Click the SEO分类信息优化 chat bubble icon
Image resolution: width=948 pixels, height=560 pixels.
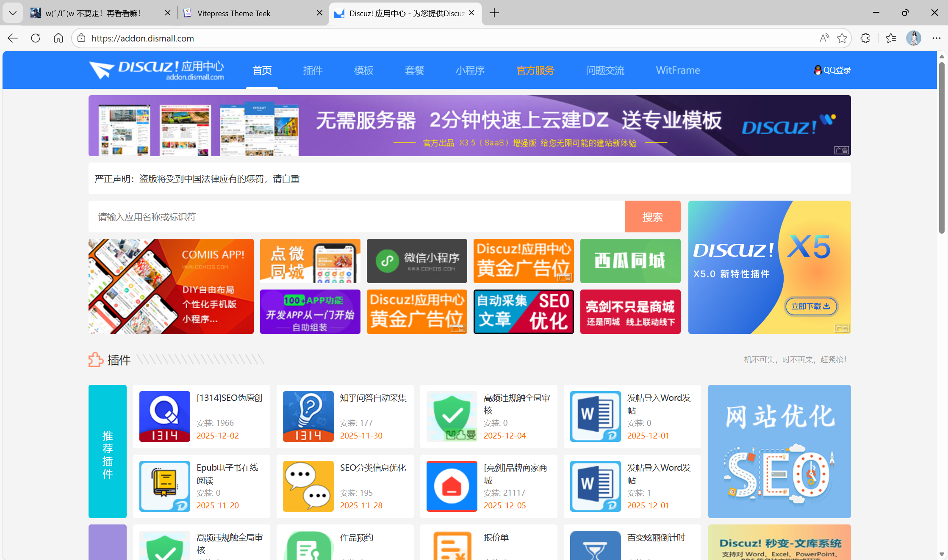click(308, 486)
